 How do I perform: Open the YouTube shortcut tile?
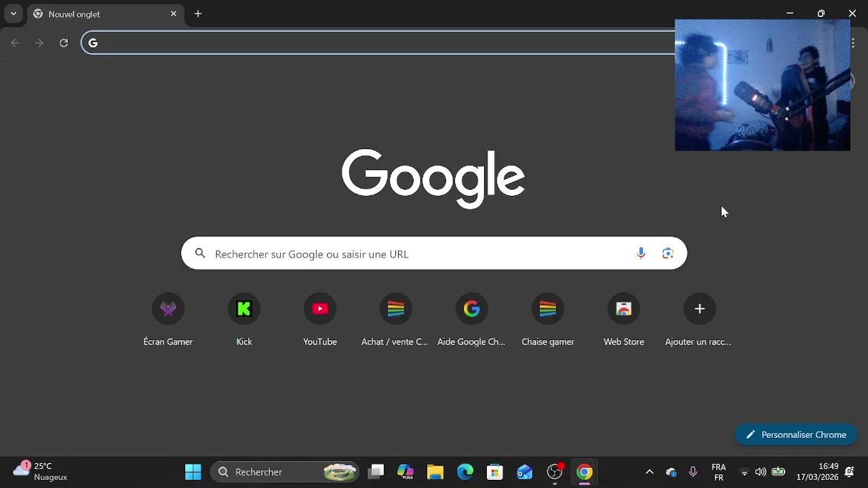[320, 320]
